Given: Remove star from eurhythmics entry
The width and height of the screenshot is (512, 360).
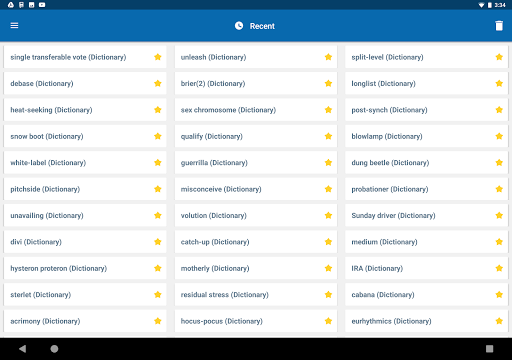Looking at the screenshot, I should 499,321.
